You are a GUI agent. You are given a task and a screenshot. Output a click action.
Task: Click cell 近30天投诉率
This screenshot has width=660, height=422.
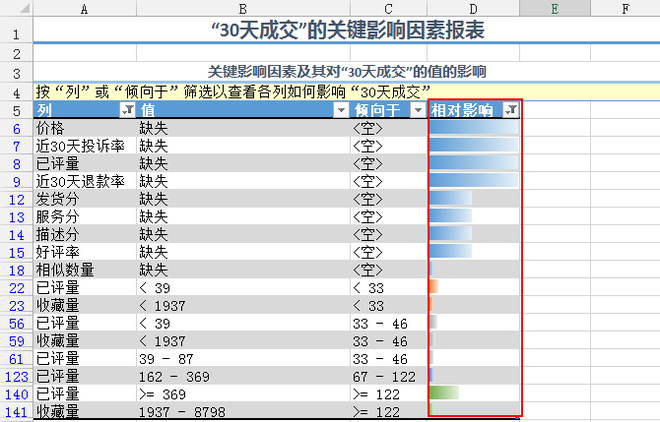pyautogui.click(x=85, y=146)
